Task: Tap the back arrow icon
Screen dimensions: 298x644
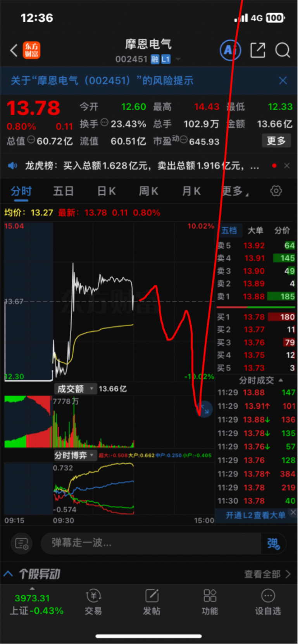Action: pyautogui.click(x=14, y=50)
